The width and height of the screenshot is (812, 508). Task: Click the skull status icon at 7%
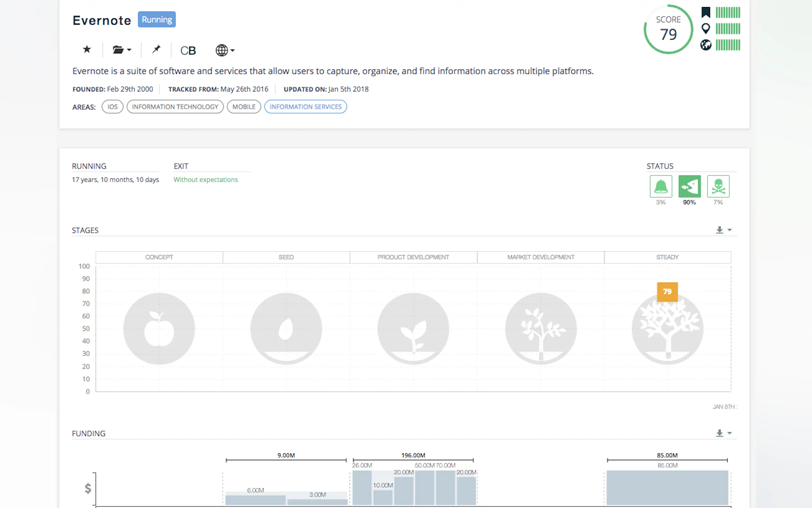tap(718, 186)
